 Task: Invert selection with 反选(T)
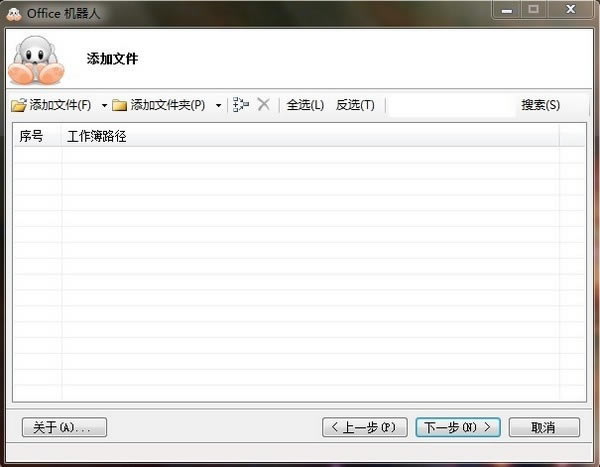pyautogui.click(x=355, y=105)
